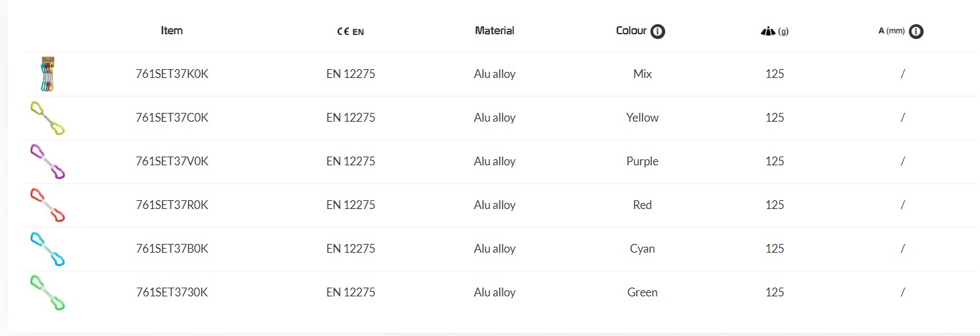980x336 pixels.
Task: Click the info icon beside A (mm) header
Action: pyautogui.click(x=916, y=31)
